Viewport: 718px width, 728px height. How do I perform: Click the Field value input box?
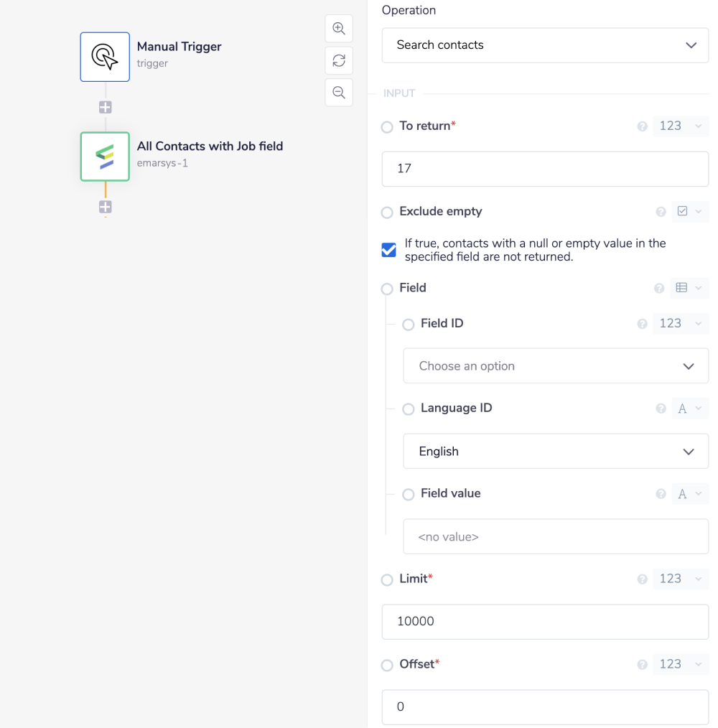point(556,536)
